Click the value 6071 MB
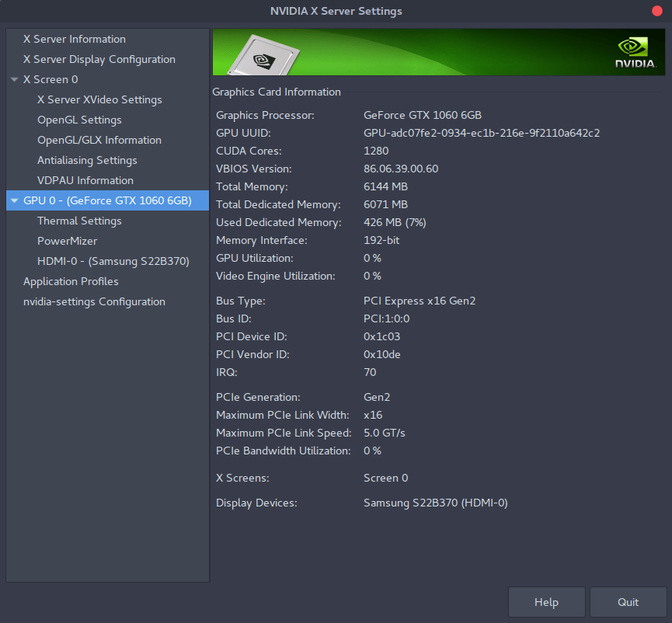Image resolution: width=672 pixels, height=623 pixels. pos(385,204)
